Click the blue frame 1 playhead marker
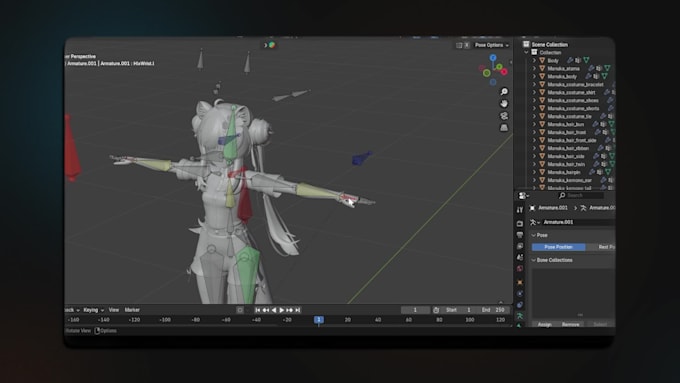Image resolution: width=680 pixels, height=383 pixels. click(319, 320)
